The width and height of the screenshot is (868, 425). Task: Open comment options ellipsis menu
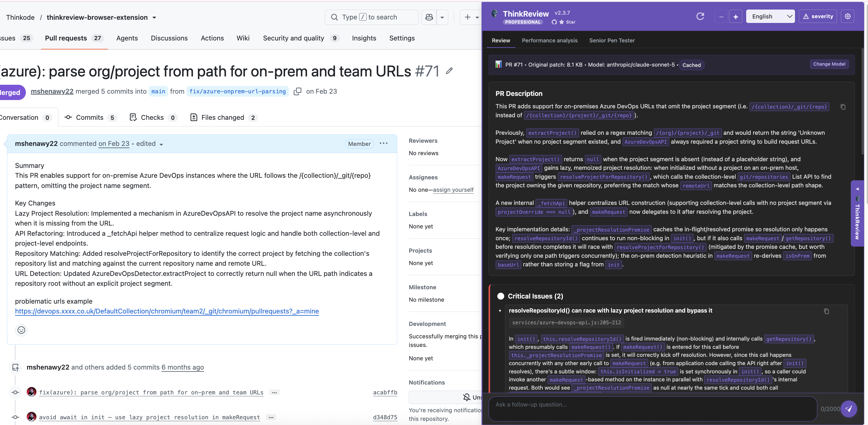click(x=383, y=143)
